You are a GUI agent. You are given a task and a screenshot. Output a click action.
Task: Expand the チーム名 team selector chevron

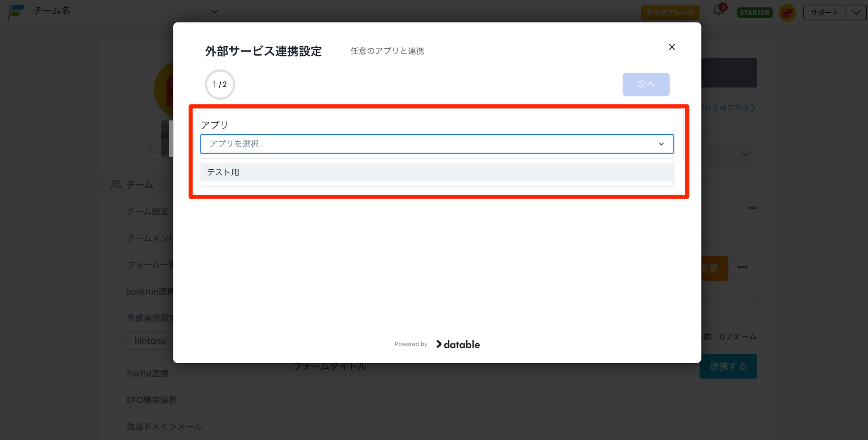(x=214, y=12)
